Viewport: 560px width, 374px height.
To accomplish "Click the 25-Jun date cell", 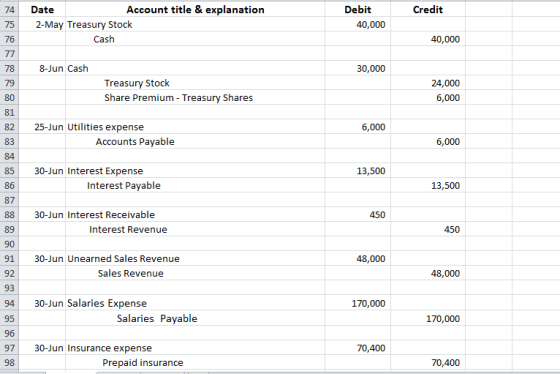I will tap(42, 127).
